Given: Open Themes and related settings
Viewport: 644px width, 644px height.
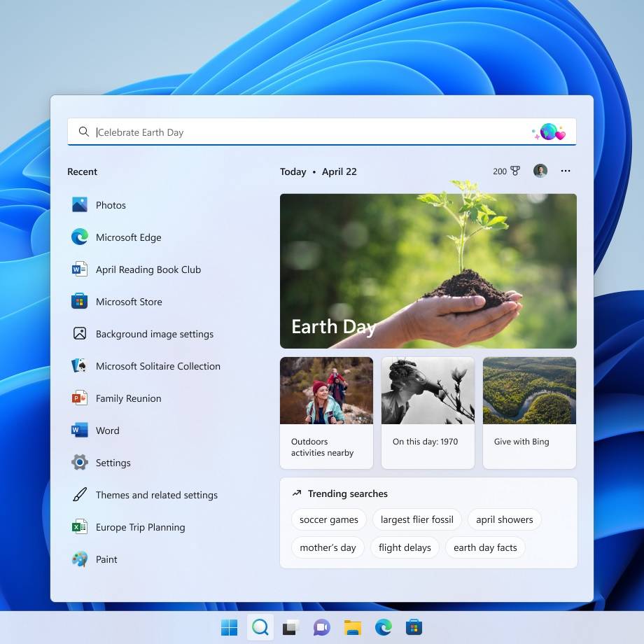Looking at the screenshot, I should [x=157, y=495].
